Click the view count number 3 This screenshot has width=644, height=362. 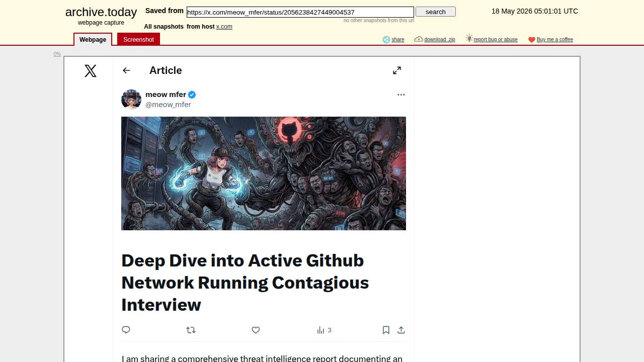coord(330,330)
